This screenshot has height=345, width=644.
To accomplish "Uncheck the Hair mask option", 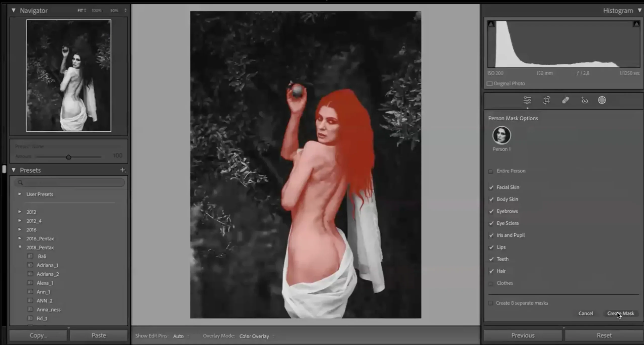I will pyautogui.click(x=491, y=271).
